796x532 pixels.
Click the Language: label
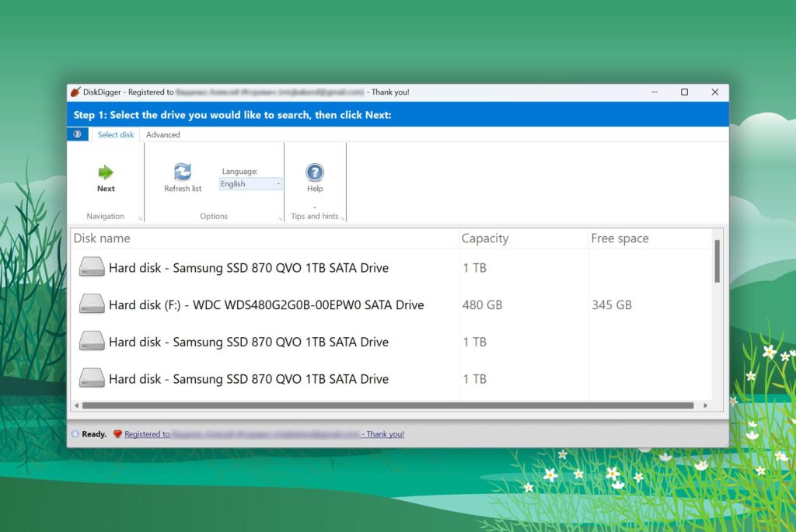pyautogui.click(x=239, y=172)
